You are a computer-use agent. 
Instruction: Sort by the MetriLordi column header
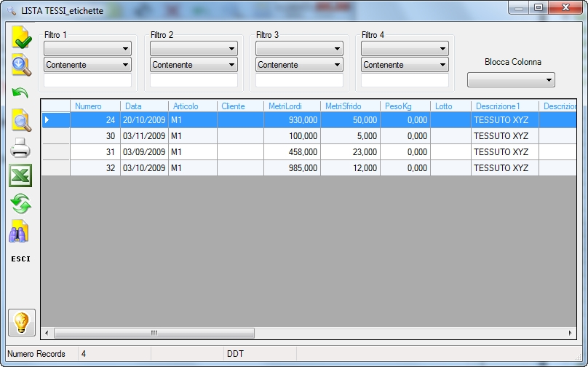click(292, 106)
